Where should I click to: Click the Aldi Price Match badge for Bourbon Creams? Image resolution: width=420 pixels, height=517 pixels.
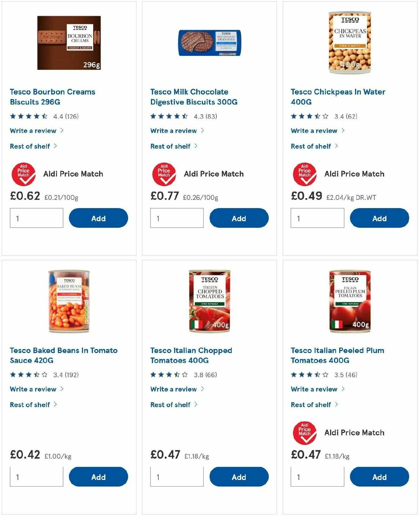pyautogui.click(x=24, y=174)
